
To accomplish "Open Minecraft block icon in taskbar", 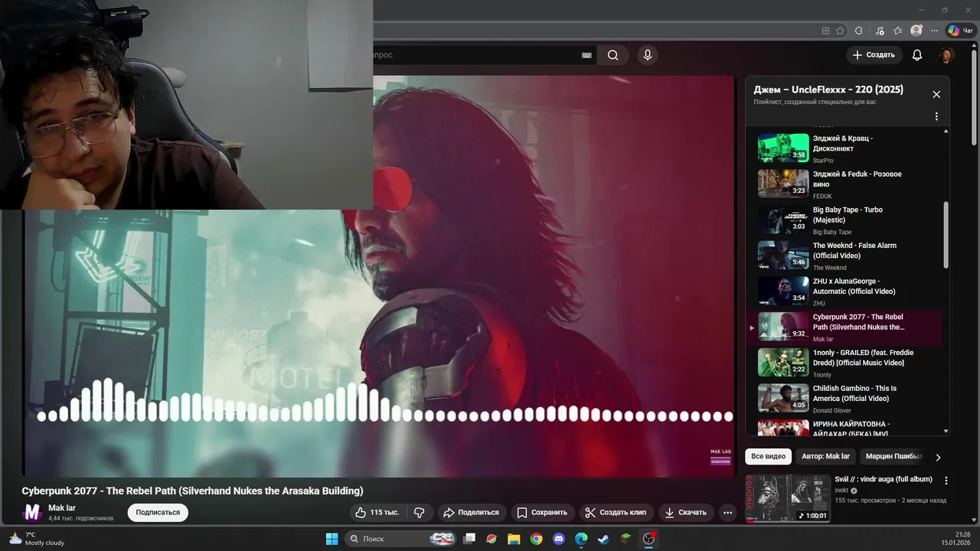I will tap(626, 539).
